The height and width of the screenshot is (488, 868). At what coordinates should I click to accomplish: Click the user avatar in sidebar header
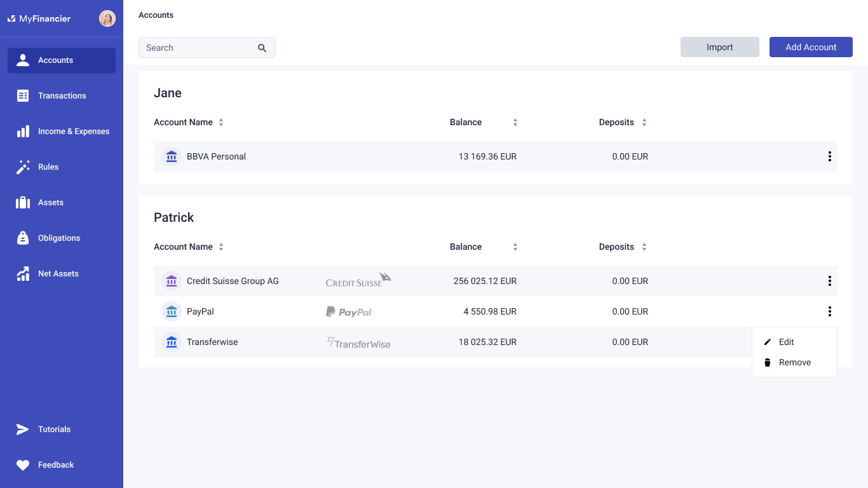(107, 18)
